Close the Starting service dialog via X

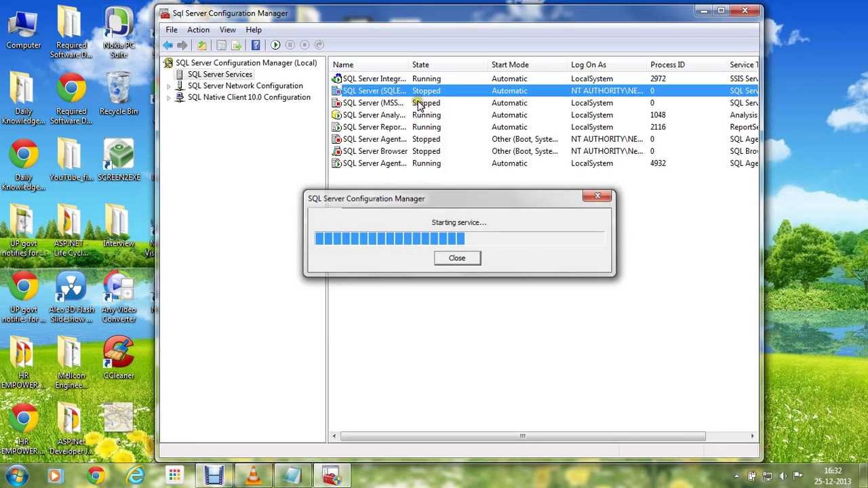[597, 197]
